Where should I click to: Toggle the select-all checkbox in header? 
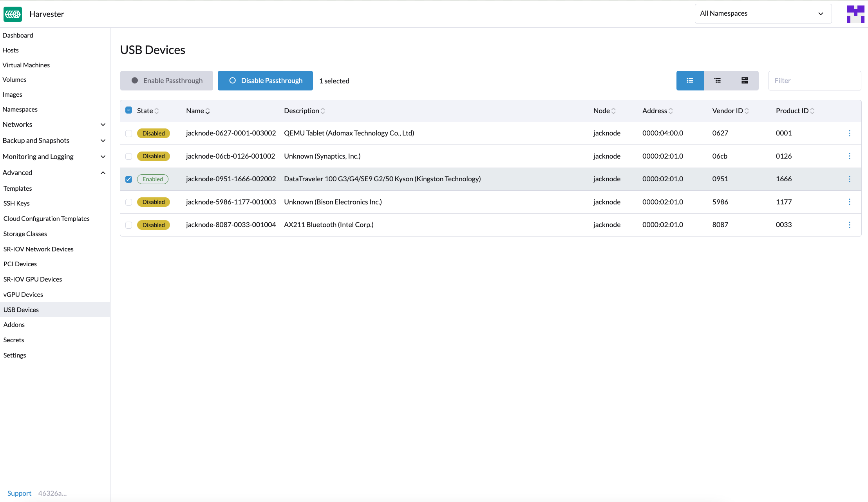(128, 110)
